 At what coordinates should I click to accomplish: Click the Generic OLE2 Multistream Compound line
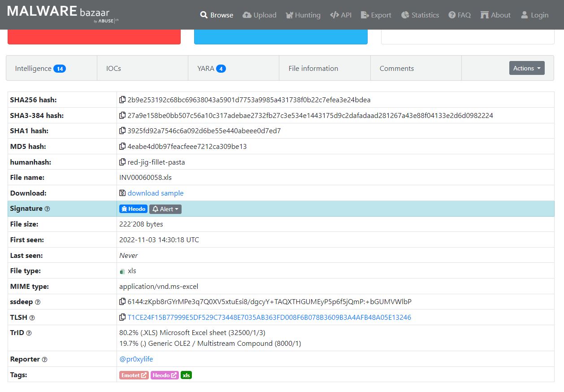(x=210, y=344)
